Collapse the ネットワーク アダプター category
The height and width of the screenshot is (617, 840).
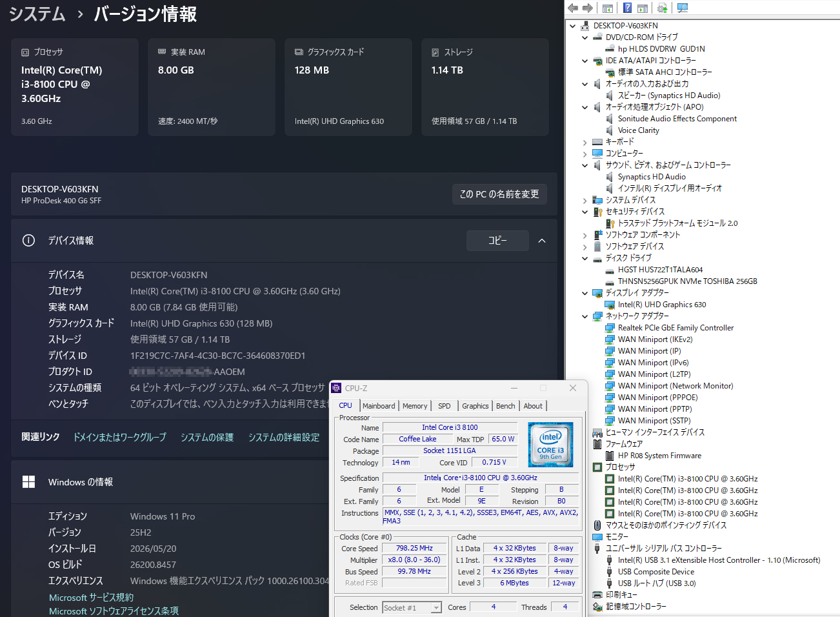tap(585, 316)
